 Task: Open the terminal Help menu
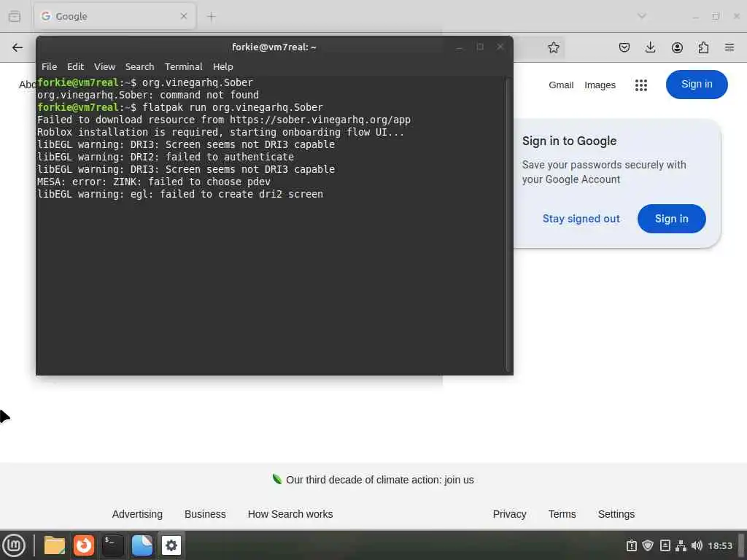(x=222, y=66)
